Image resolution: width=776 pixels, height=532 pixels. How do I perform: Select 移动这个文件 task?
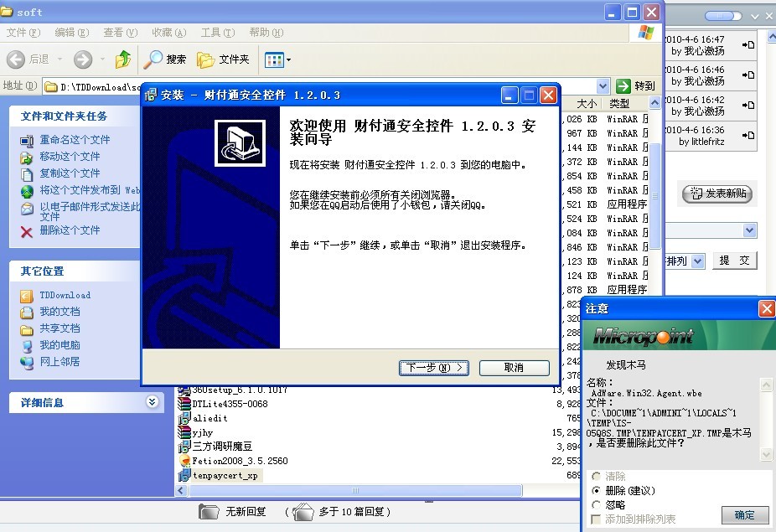click(70, 157)
